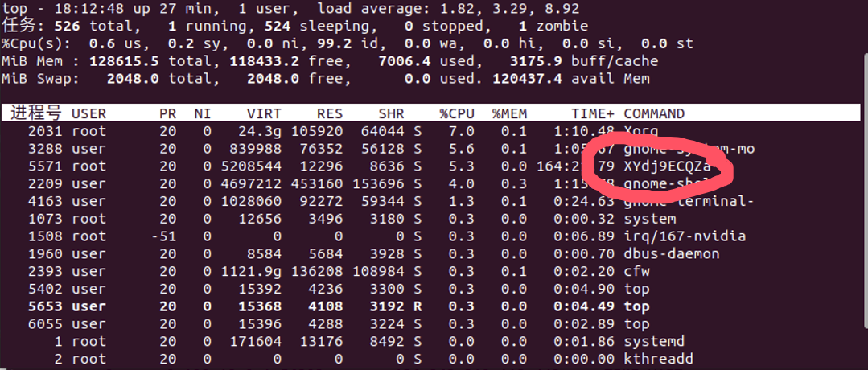868x370 pixels.
Task: Click the bold running process PID 5653
Action: coord(44,306)
